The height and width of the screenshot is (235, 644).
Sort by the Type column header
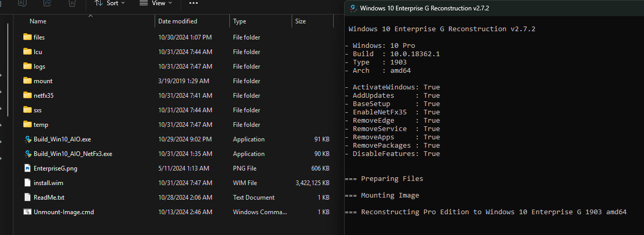tap(239, 21)
